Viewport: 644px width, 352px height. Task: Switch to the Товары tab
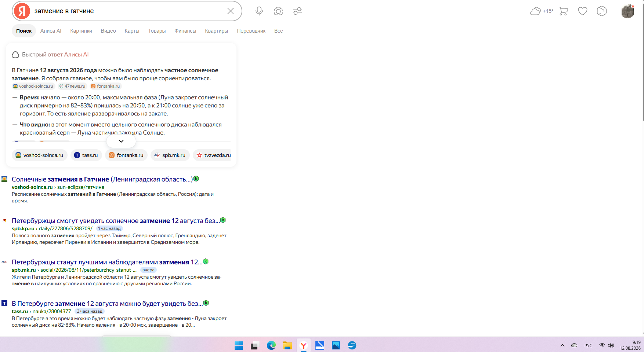[x=157, y=31]
